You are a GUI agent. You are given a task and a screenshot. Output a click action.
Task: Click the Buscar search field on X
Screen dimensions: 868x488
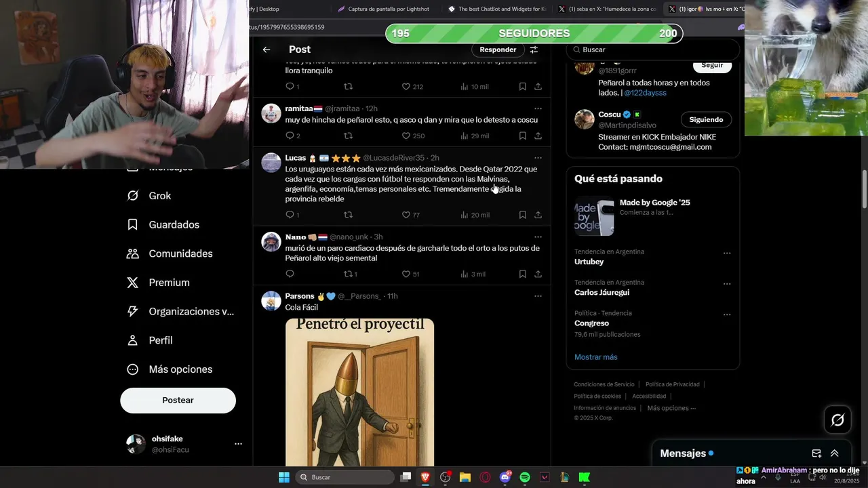[x=652, y=49]
